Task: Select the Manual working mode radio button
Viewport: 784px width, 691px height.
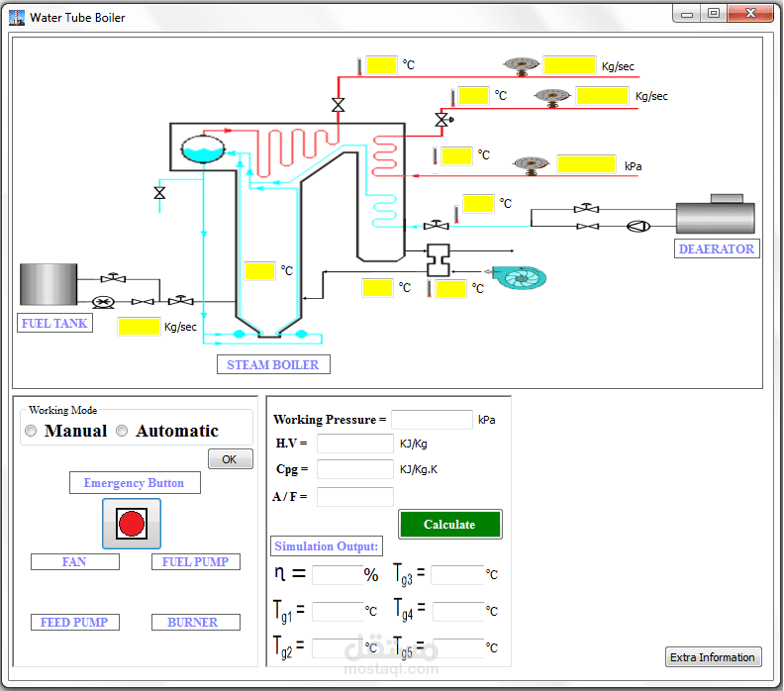Action: click(x=31, y=431)
